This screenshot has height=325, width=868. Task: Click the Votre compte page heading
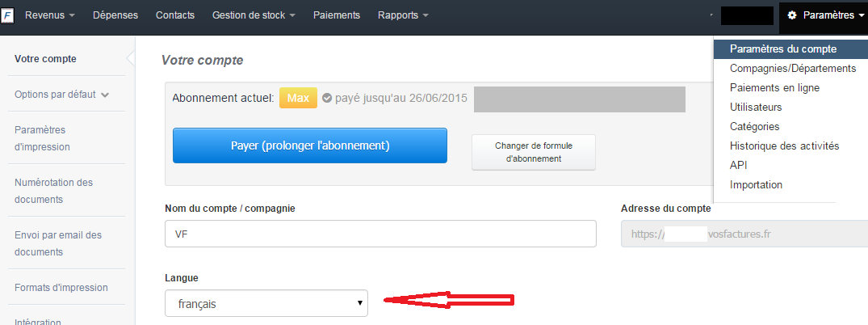point(202,60)
